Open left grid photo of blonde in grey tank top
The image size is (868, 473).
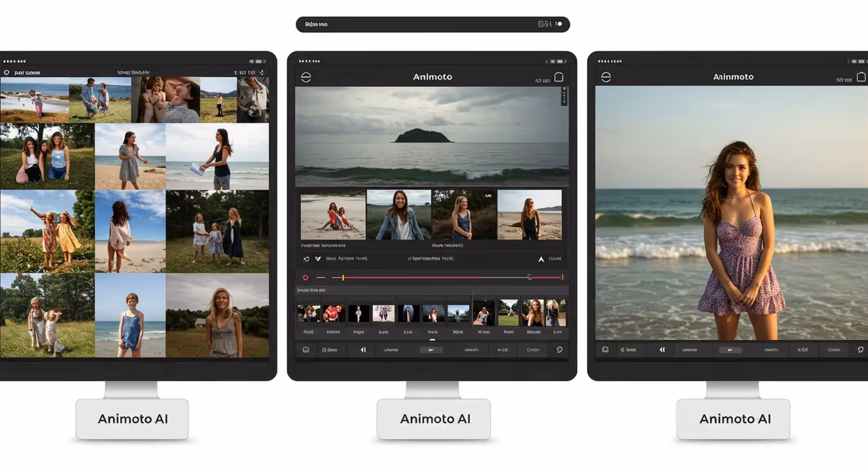(217, 316)
